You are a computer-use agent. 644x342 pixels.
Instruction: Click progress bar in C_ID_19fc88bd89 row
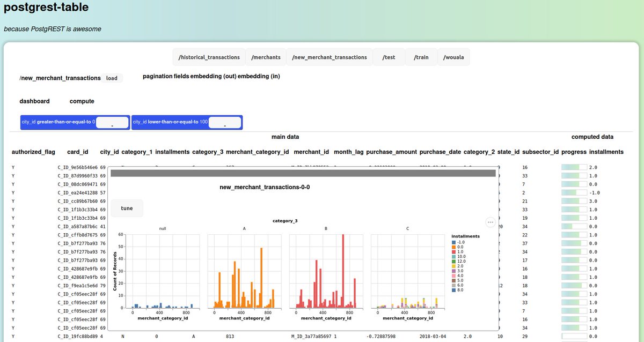[x=573, y=336]
